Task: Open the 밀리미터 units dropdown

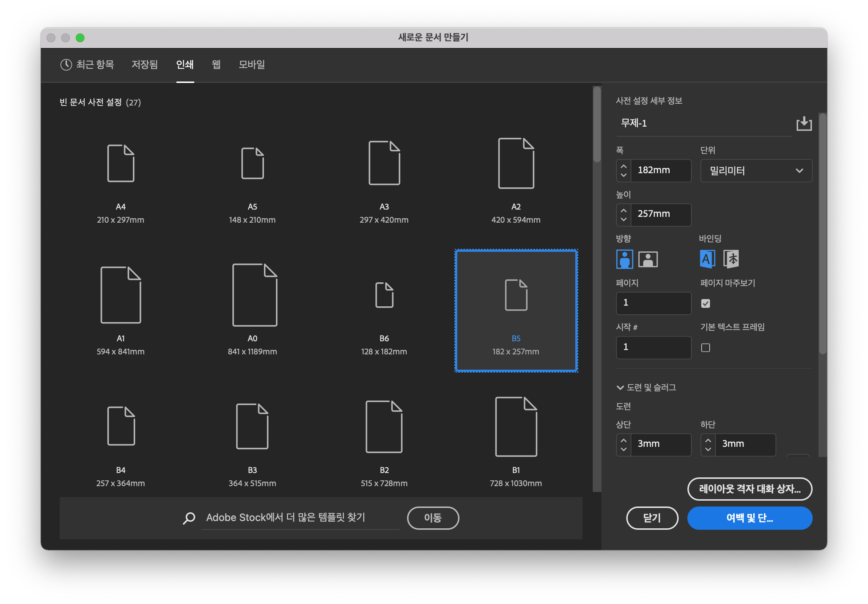Action: click(756, 171)
